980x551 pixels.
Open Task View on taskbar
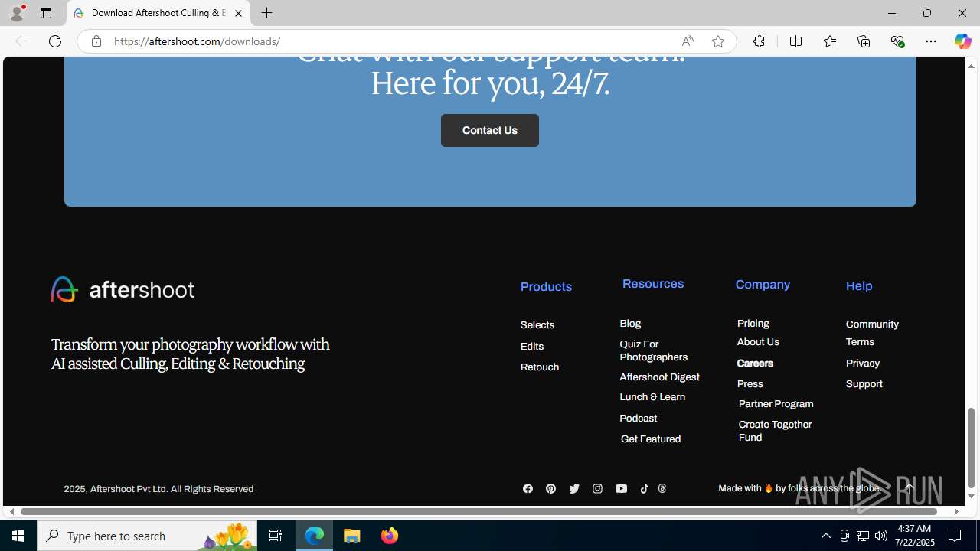[x=276, y=536]
